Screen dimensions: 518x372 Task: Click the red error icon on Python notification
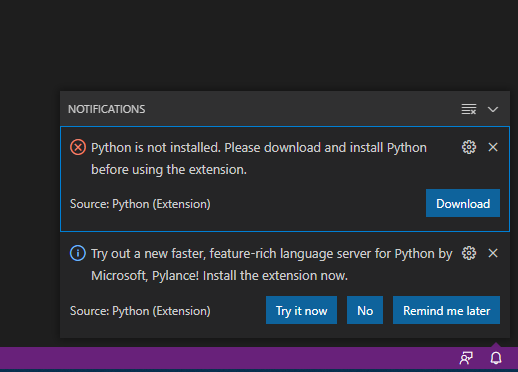click(x=78, y=147)
